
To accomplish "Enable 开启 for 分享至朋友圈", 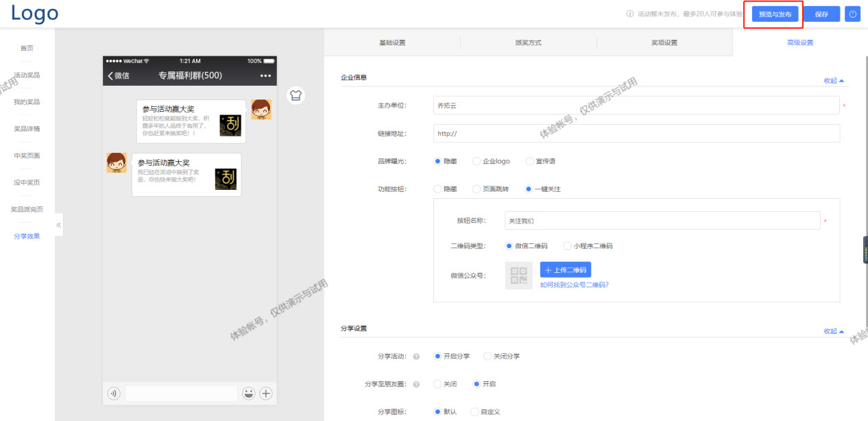I will pos(476,384).
